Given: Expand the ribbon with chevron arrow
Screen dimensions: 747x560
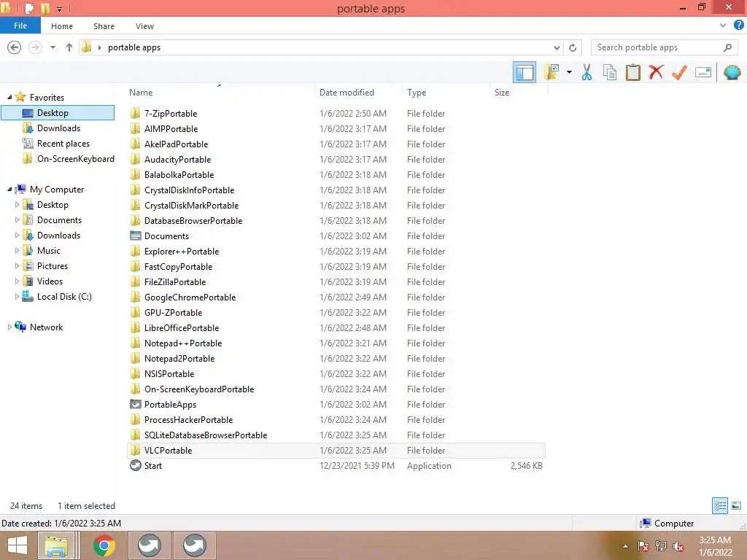Looking at the screenshot, I should 723,26.
